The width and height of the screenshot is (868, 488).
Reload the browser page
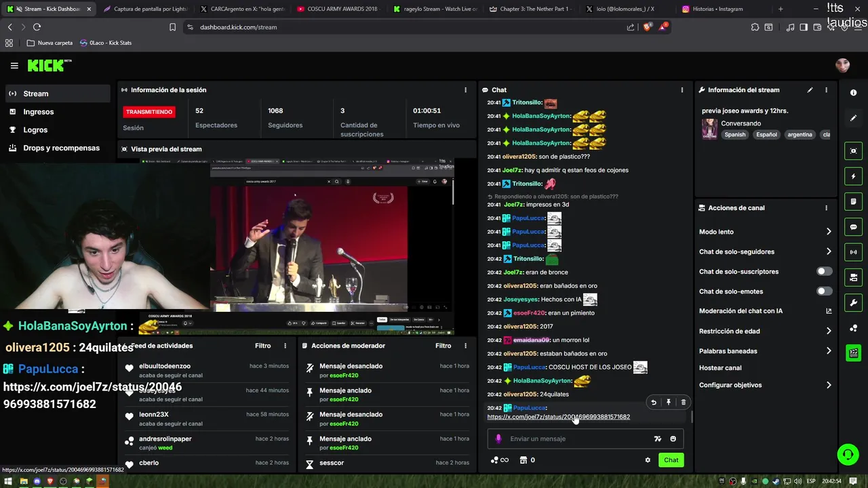pos(37,27)
